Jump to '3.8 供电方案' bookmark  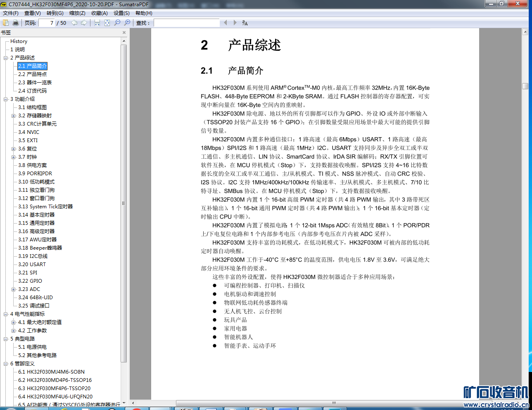33,165
